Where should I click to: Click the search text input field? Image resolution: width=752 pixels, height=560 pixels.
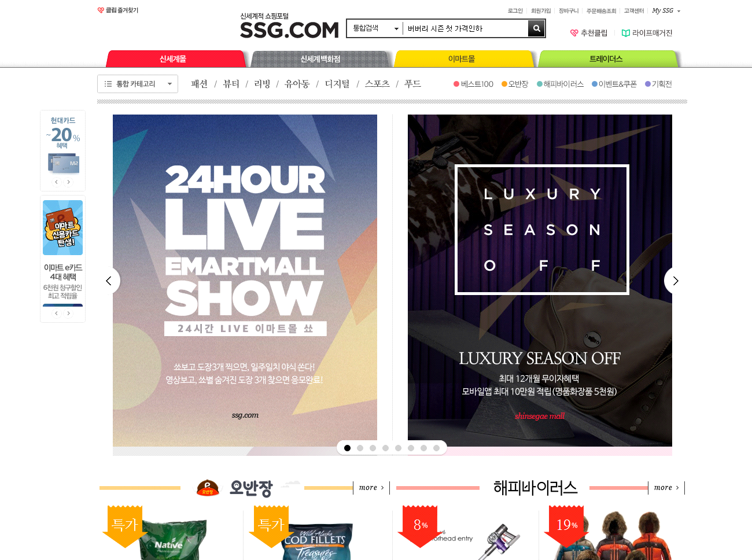click(x=465, y=28)
